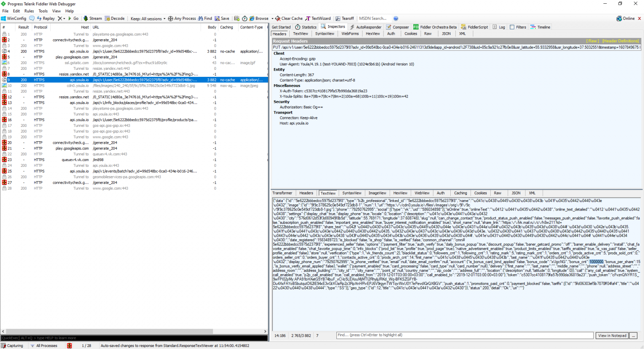This screenshot has width=644, height=349.
Task: Open the View menu
Action: (57, 11)
